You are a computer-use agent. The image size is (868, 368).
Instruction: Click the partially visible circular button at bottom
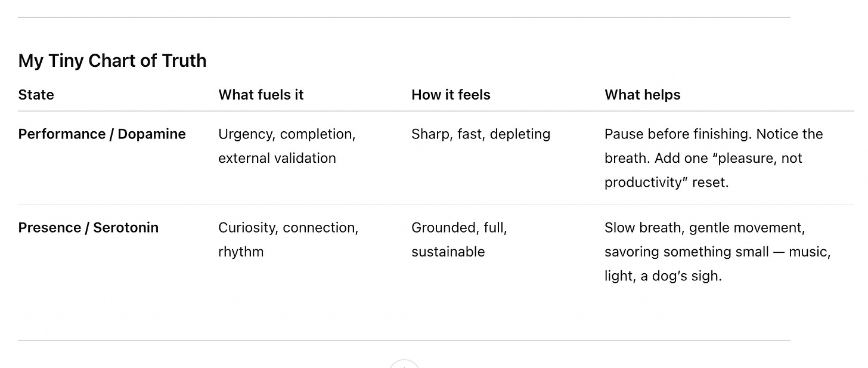coord(404,364)
